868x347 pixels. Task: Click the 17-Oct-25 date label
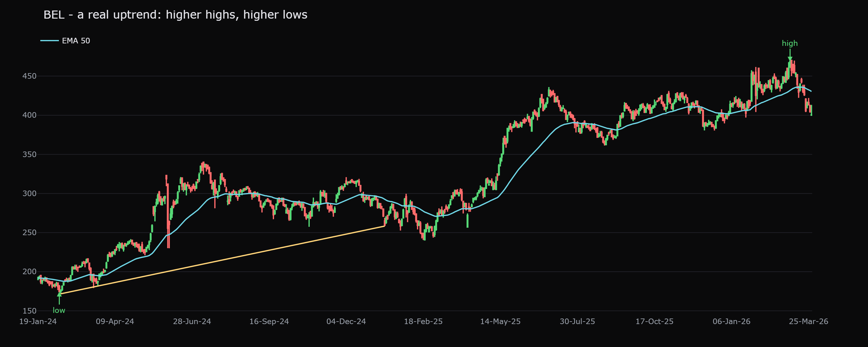pyautogui.click(x=654, y=321)
